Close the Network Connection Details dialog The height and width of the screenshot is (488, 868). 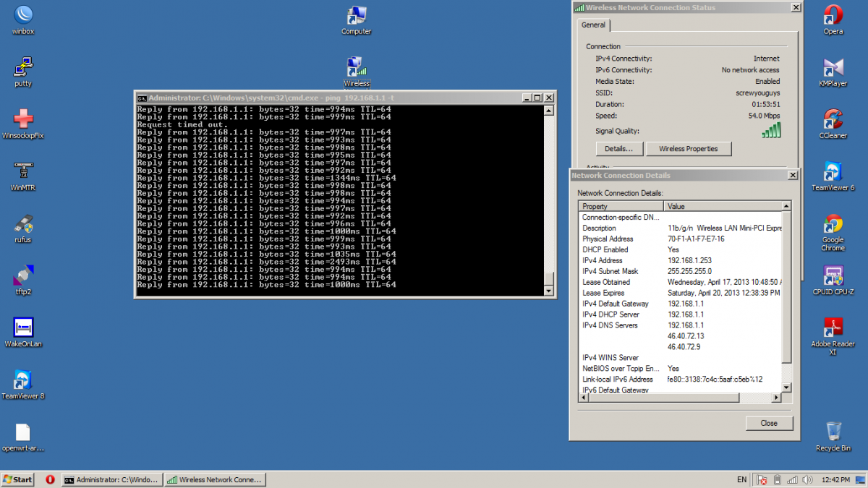[769, 423]
